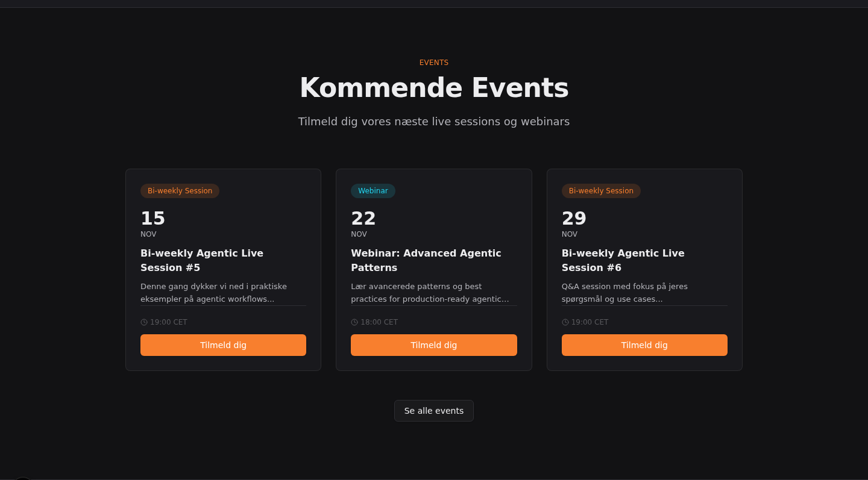The height and width of the screenshot is (480, 868).
Task: Click the clock icon next to 18:00 CET
Action: [354, 322]
